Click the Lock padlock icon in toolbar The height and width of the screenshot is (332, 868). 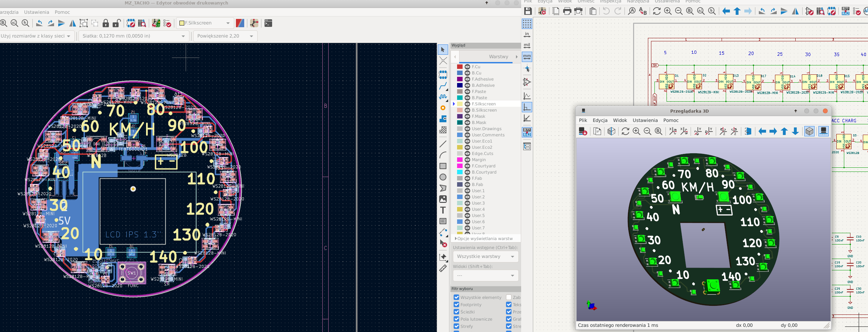pyautogui.click(x=106, y=23)
